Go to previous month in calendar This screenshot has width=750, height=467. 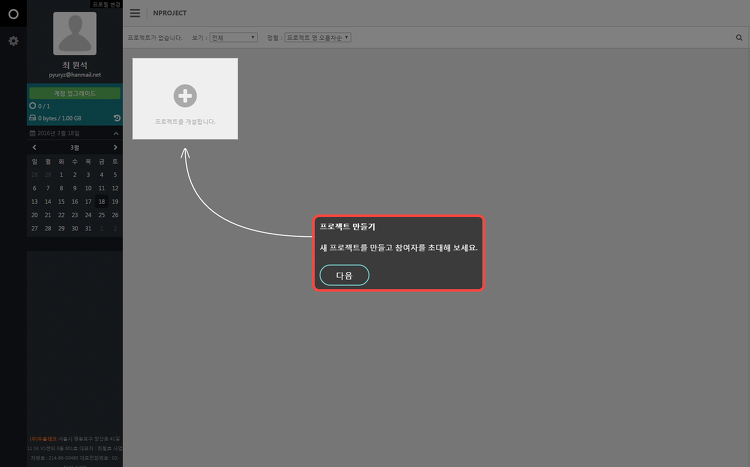click(x=34, y=147)
